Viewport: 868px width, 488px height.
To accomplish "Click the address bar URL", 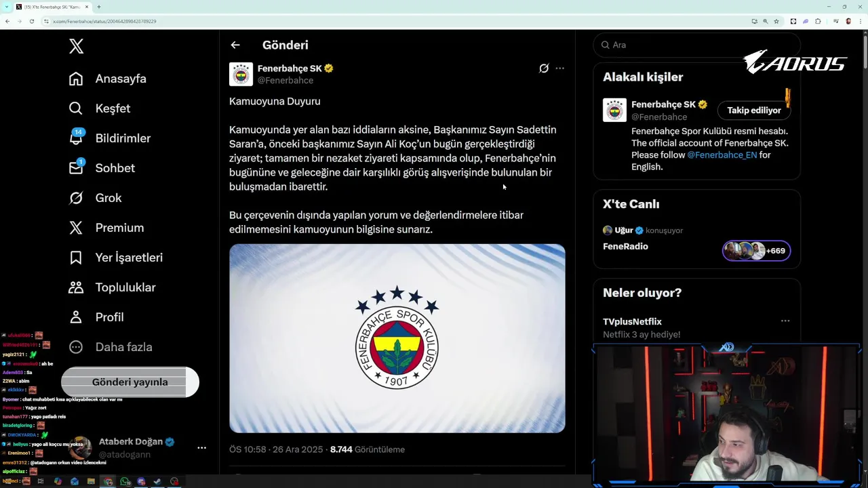I will 104,21.
